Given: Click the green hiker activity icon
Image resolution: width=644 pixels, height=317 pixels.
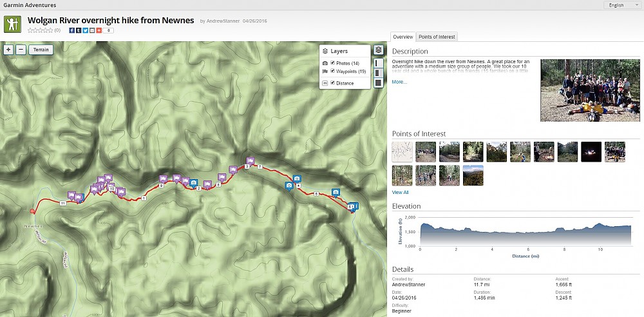Looking at the screenshot, I should [12, 24].
